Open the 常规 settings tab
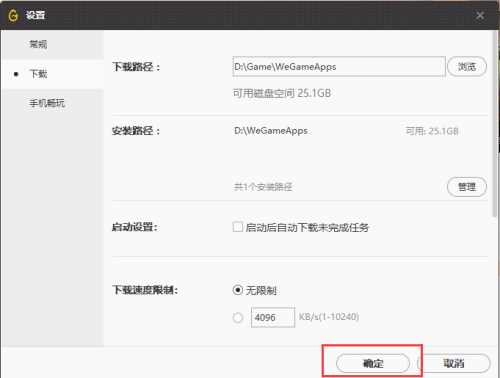Image resolution: width=500 pixels, height=378 pixels. (38, 44)
